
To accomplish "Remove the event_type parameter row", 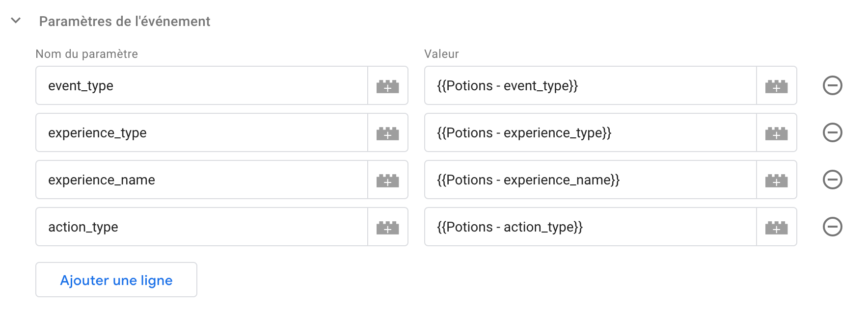I will pyautogui.click(x=833, y=86).
